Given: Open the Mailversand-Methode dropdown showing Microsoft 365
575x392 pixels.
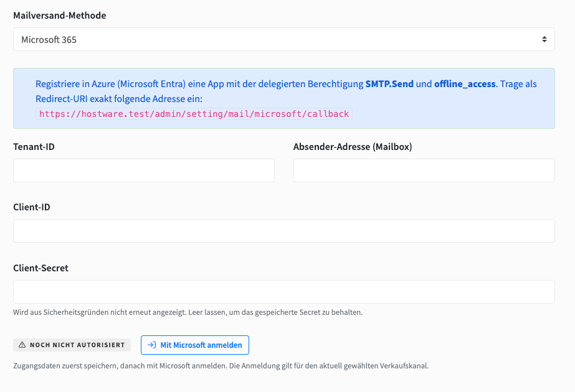Looking at the screenshot, I should 284,39.
